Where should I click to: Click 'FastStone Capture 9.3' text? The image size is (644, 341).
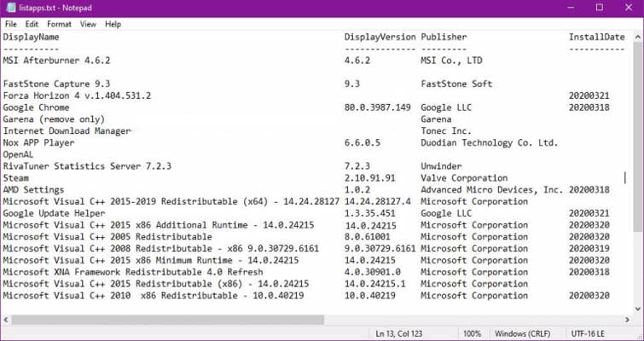point(56,84)
